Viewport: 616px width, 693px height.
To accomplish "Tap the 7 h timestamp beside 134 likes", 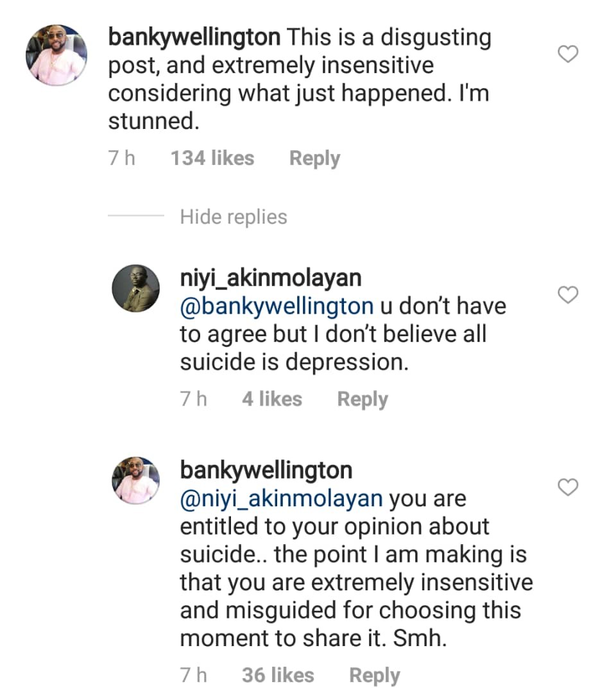I will 122,158.
